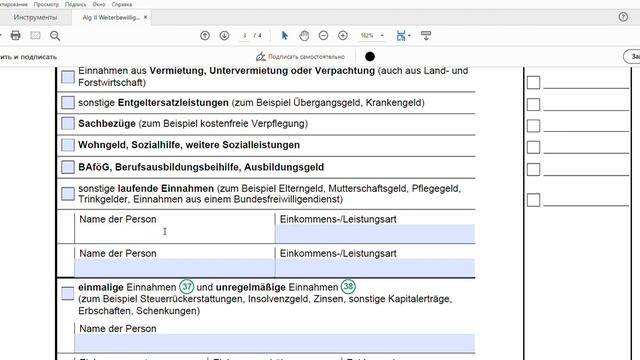Open the Справка menu
Viewport: 640px width, 360px height.
click(122, 4)
